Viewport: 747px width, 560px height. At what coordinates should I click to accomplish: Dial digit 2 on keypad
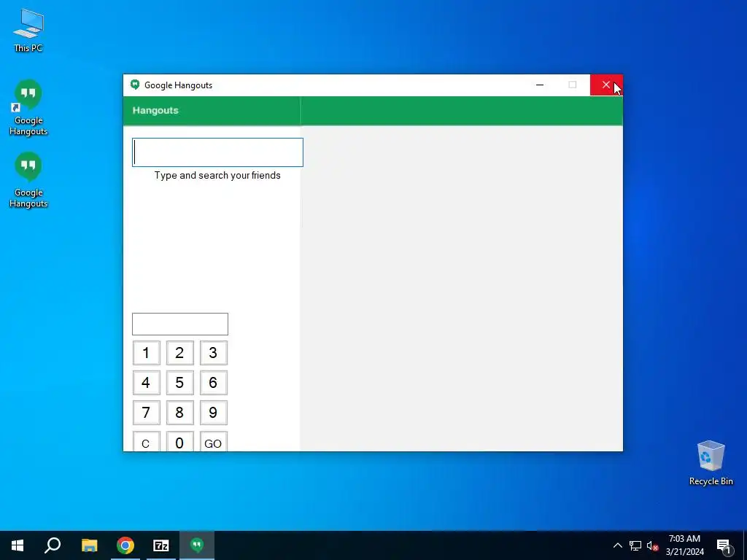tap(179, 353)
